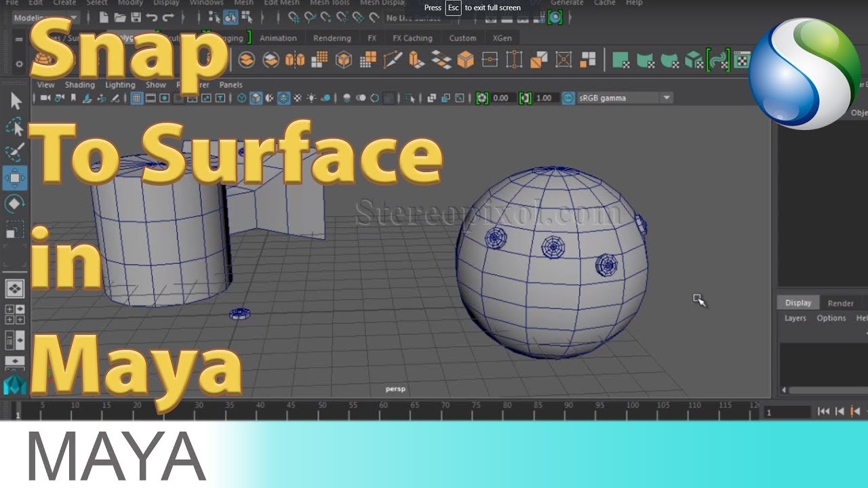The width and height of the screenshot is (868, 488).
Task: Click the camera select icon in panel toolbar
Action: (x=46, y=98)
